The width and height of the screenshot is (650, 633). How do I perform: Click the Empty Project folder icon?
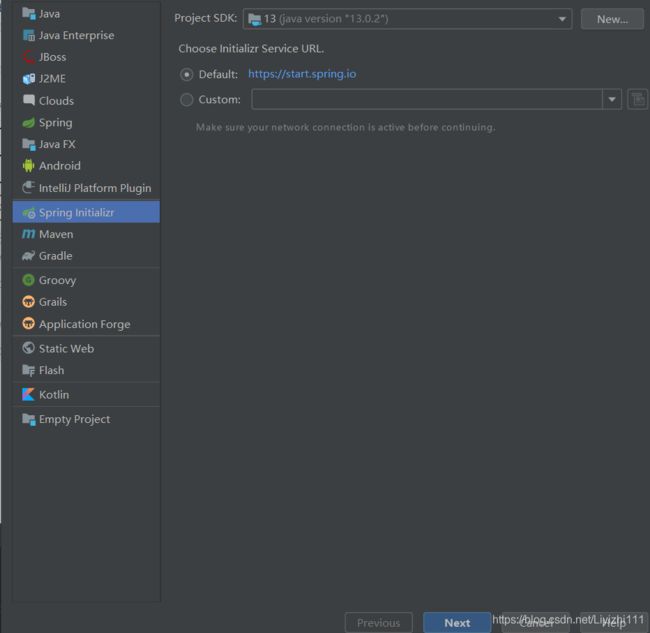click(x=29, y=419)
